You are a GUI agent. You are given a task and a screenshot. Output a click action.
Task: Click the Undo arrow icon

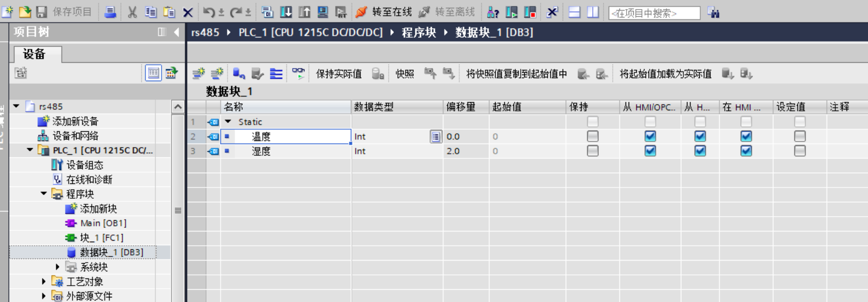(208, 12)
